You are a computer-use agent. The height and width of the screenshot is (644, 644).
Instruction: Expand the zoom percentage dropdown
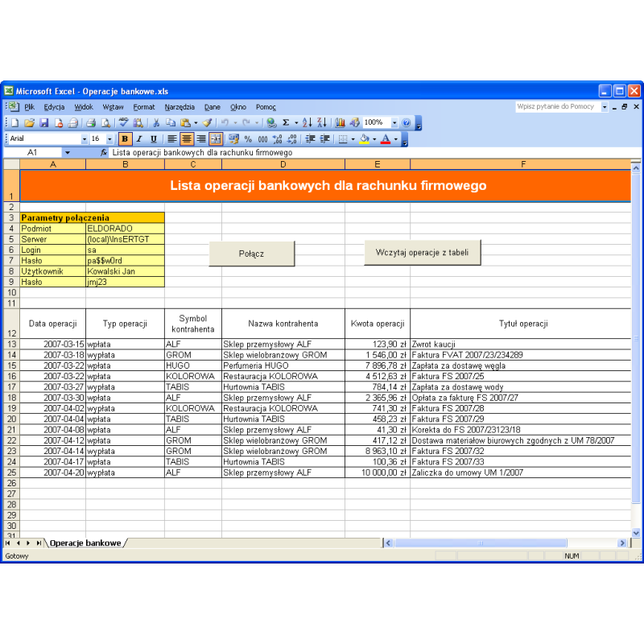point(394,123)
